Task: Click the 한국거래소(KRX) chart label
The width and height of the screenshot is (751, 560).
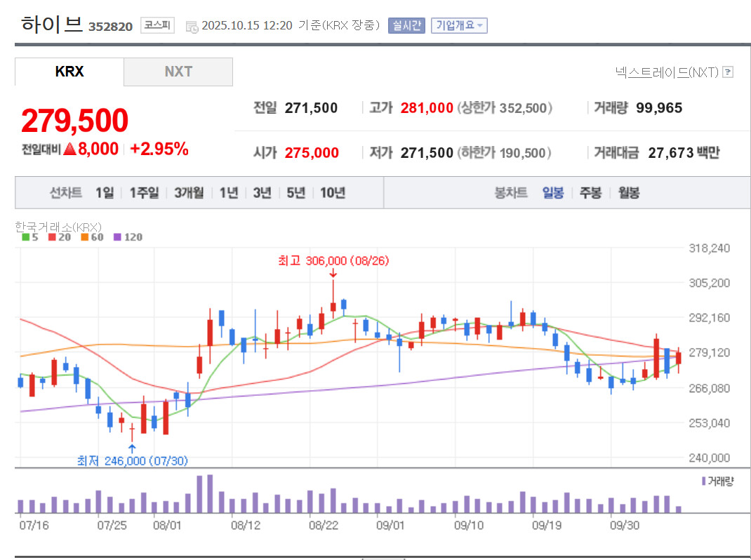Action: (58, 227)
